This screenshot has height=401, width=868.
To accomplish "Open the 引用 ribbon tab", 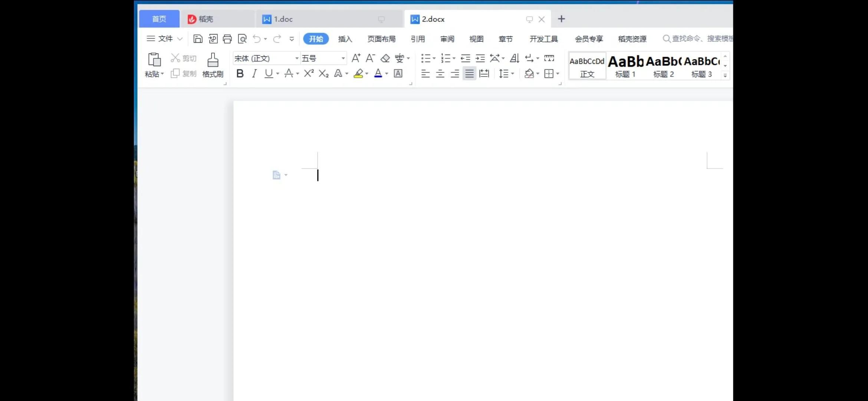I will click(x=418, y=39).
